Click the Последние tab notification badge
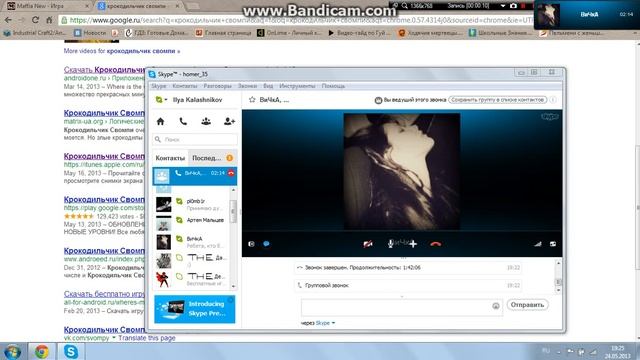Image resolution: width=640 pixels, height=360 pixels. (x=229, y=158)
